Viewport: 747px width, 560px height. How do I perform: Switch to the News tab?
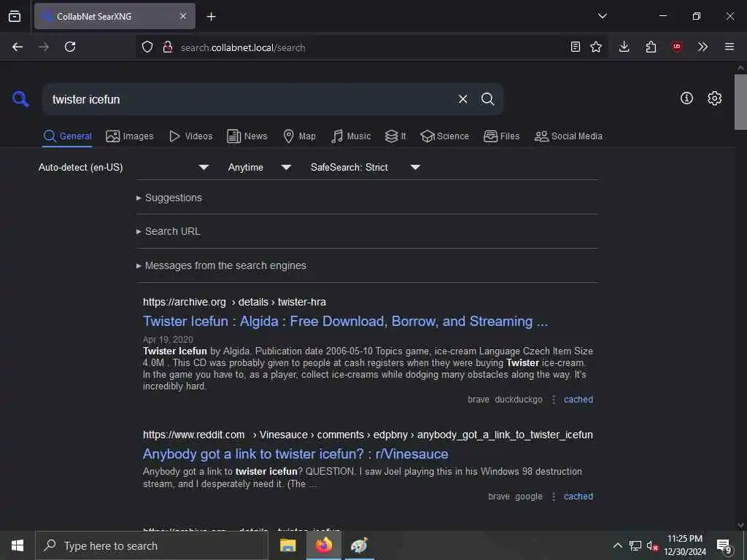(x=247, y=136)
